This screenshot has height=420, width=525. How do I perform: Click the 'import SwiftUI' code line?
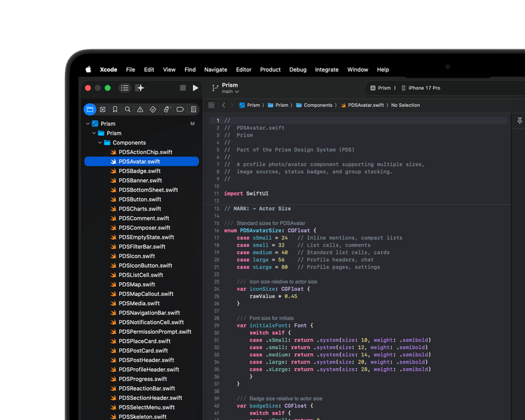246,194
